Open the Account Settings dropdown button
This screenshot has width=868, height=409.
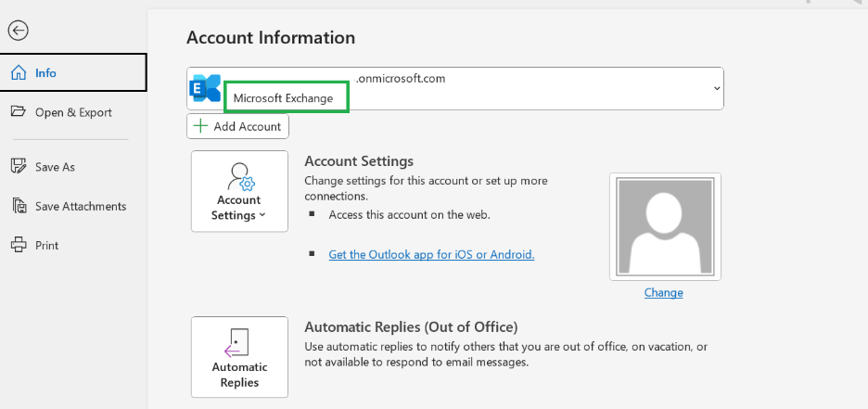tap(239, 191)
